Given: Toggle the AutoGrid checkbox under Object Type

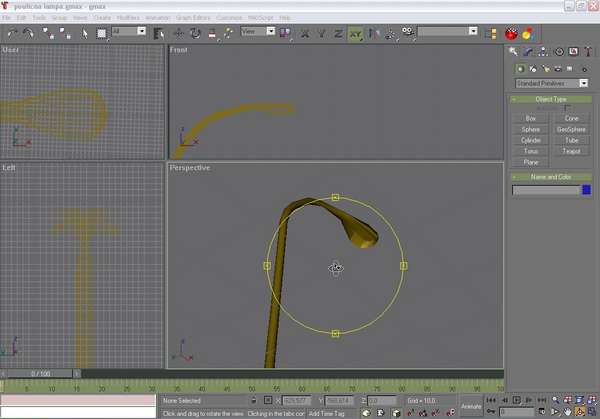Looking at the screenshot, I should (567, 108).
